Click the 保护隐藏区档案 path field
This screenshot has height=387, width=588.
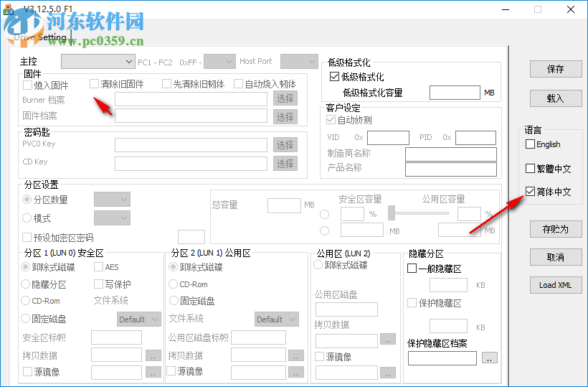(442, 358)
